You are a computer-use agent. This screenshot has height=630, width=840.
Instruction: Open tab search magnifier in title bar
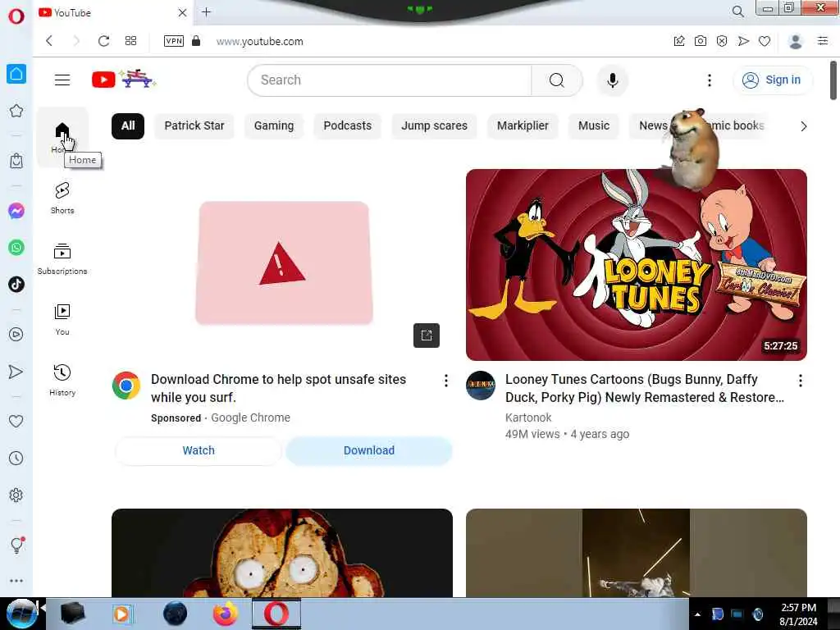pos(737,11)
